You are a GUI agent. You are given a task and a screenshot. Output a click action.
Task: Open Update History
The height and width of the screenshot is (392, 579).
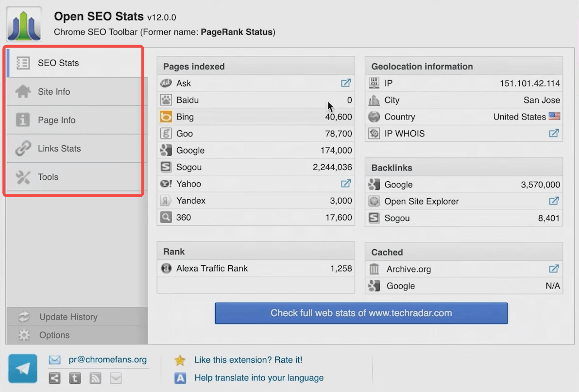[x=77, y=317]
